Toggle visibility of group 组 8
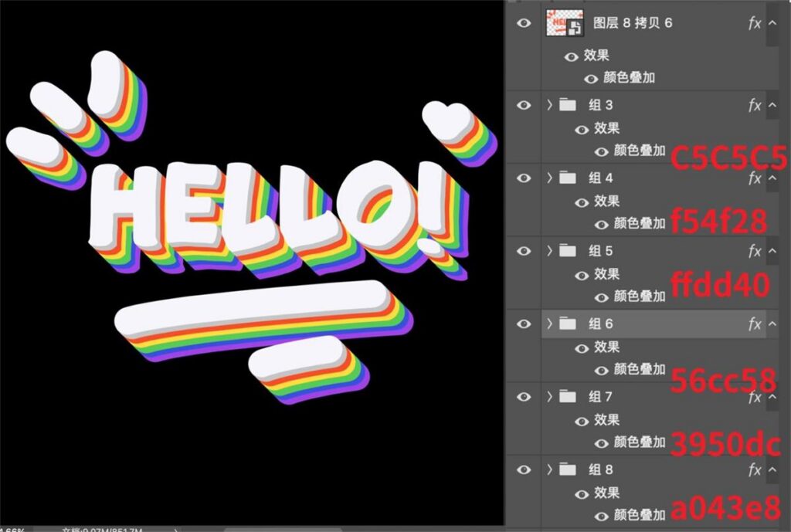 coord(524,469)
